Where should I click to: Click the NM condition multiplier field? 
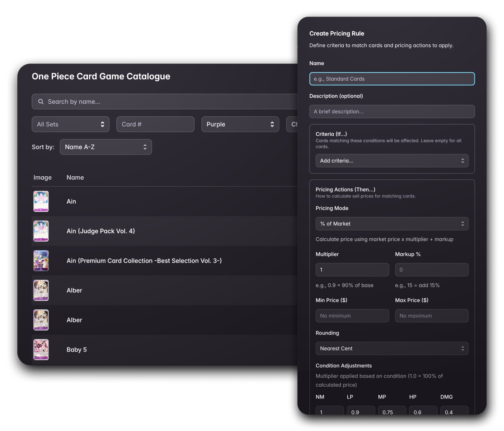[330, 410]
